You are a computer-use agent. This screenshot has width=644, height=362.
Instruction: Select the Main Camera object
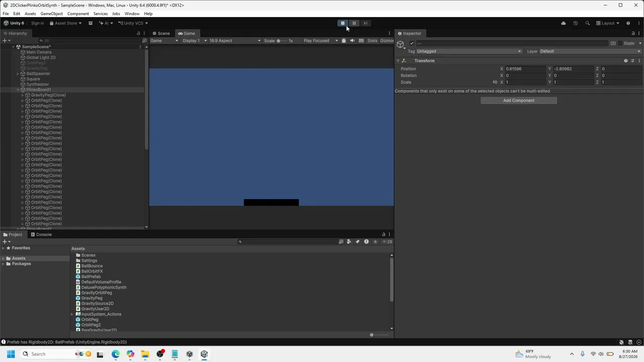pyautogui.click(x=39, y=52)
